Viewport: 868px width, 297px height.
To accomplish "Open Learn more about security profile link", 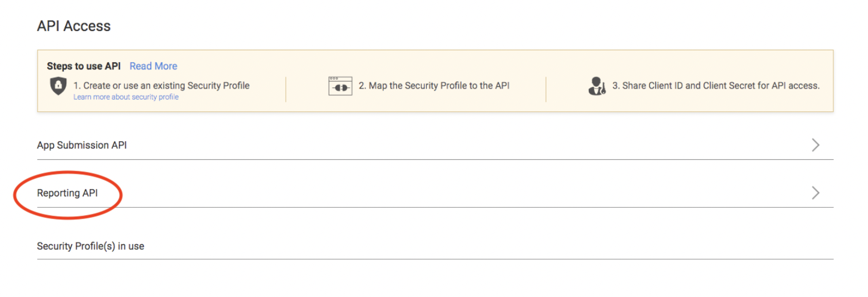I will [x=126, y=96].
